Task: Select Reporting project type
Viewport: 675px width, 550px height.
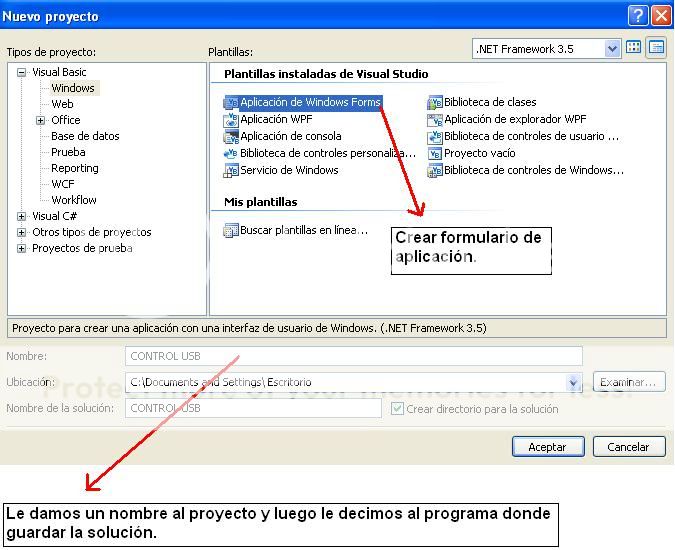Action: pos(74,168)
